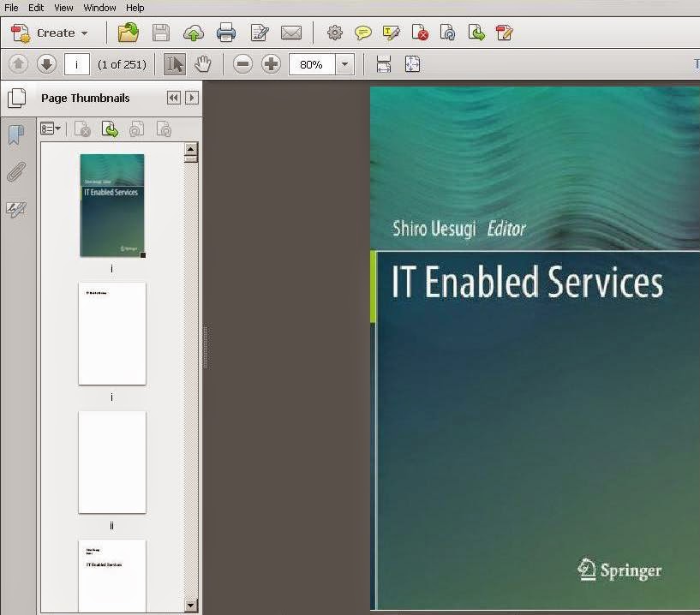The width and height of the screenshot is (700, 615).
Task: Click the Extract pages toolbar icon
Action: pyautogui.click(x=476, y=33)
